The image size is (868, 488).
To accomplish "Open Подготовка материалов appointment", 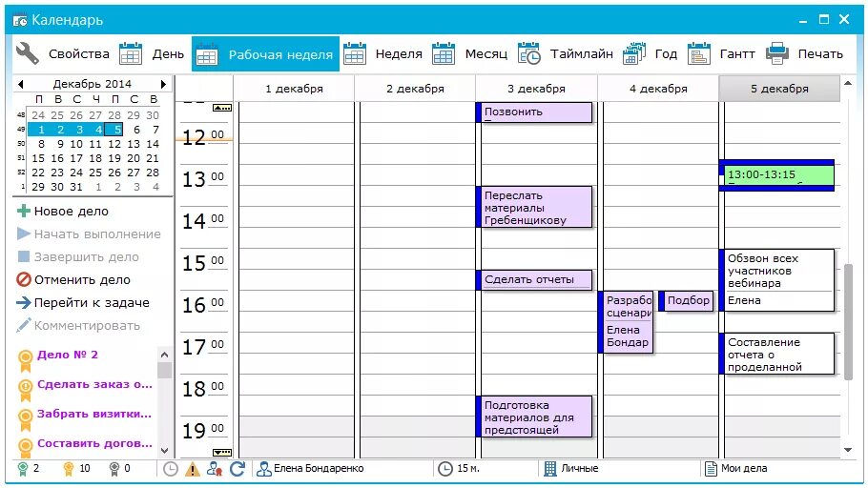I will tap(534, 417).
